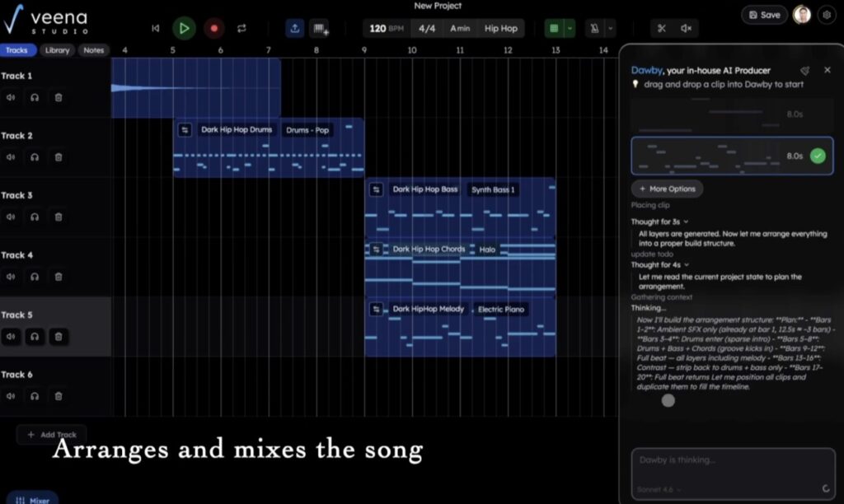Image resolution: width=844 pixels, height=504 pixels.
Task: Click swap icon on Dark Hip Hop Bass clip
Action: click(x=376, y=189)
